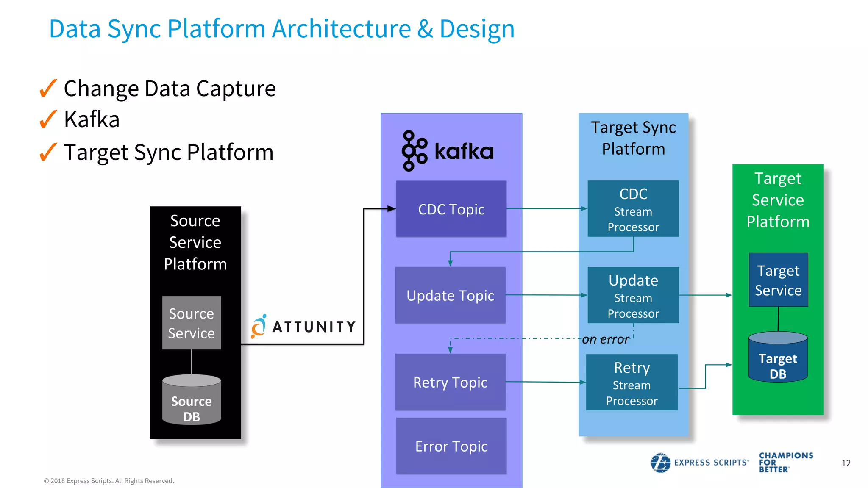Click the Retry Stream Processor block

632,383
